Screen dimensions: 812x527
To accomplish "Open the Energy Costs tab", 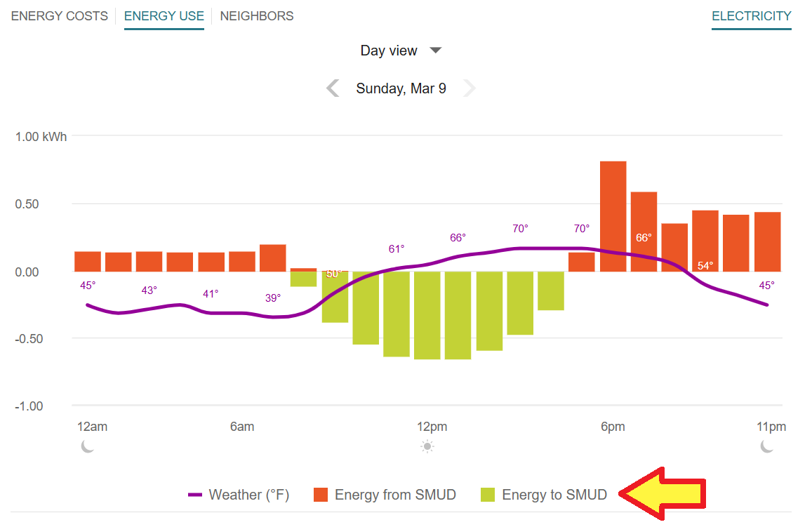I will pyautogui.click(x=60, y=16).
